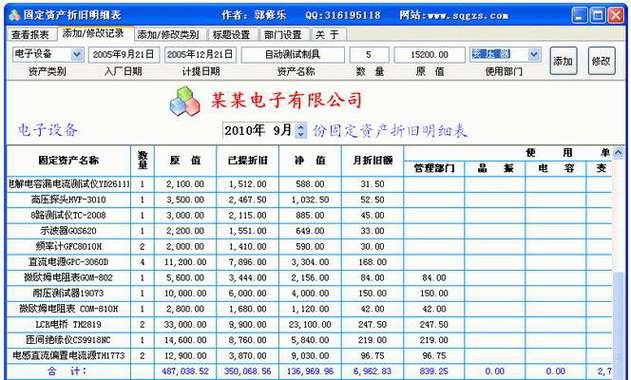Viewport: 631px width, 380px height.
Task: Click the 入厂日期 field 2005年9月21日
Action: click(x=124, y=55)
